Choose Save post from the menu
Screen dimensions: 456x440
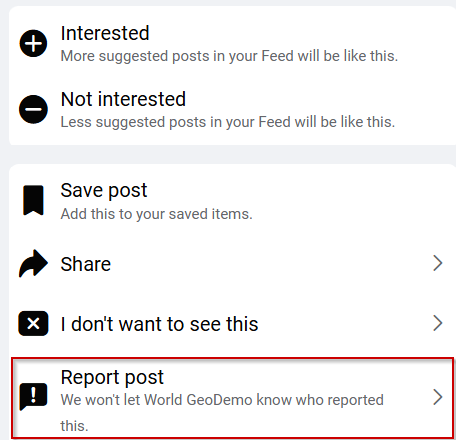tap(232, 201)
